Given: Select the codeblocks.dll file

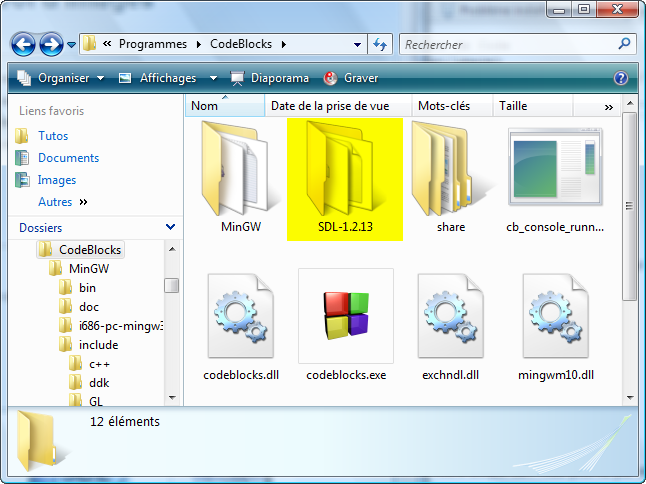Looking at the screenshot, I should [x=241, y=327].
